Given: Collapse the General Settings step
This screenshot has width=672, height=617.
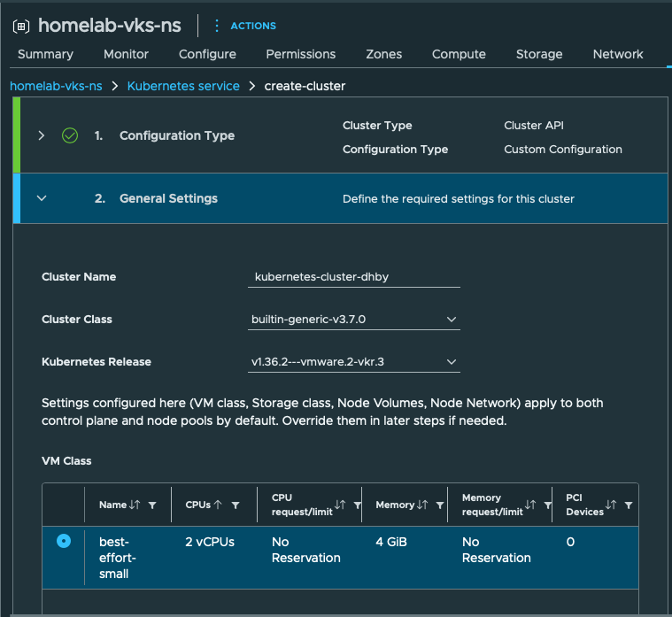Looking at the screenshot, I should click(x=42, y=198).
